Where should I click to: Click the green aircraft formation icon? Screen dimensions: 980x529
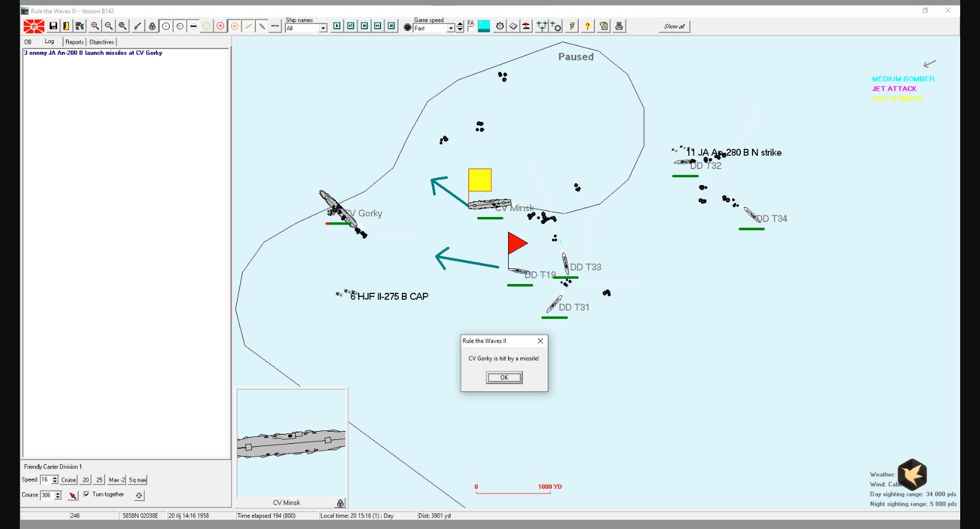tap(542, 26)
